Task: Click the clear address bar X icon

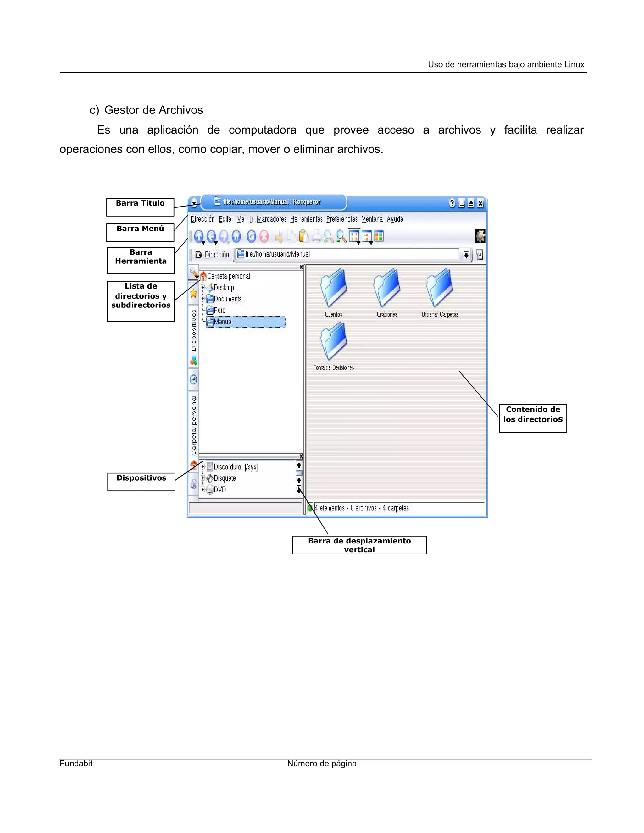Action: [198, 255]
